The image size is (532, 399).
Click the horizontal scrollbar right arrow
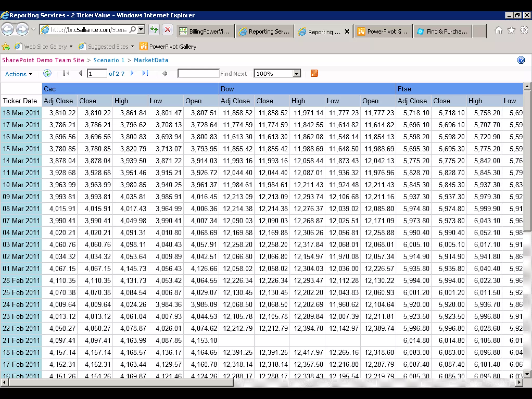click(519, 382)
